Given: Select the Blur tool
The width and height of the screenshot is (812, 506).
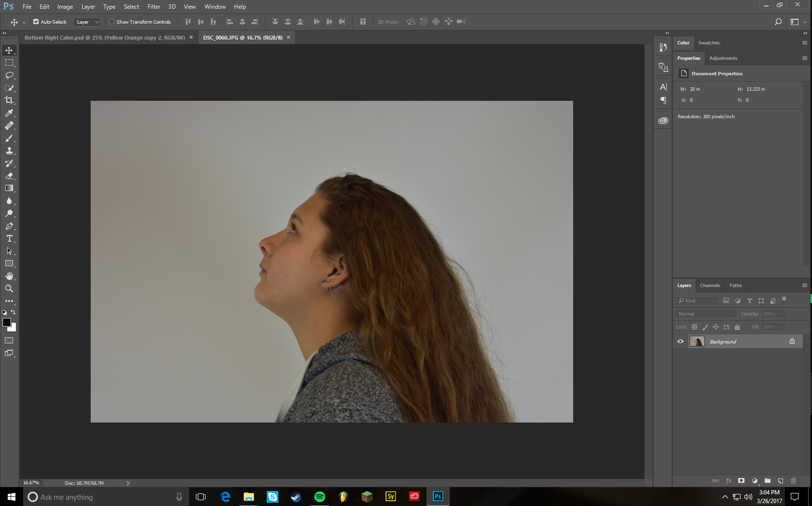Looking at the screenshot, I should pos(9,201).
